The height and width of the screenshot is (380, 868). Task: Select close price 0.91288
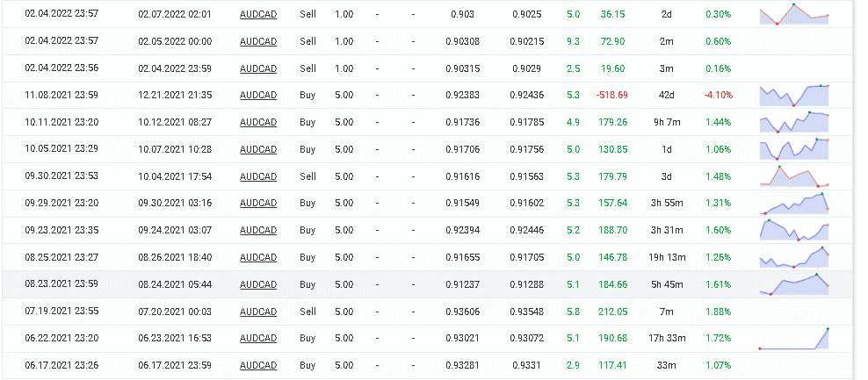(x=527, y=284)
